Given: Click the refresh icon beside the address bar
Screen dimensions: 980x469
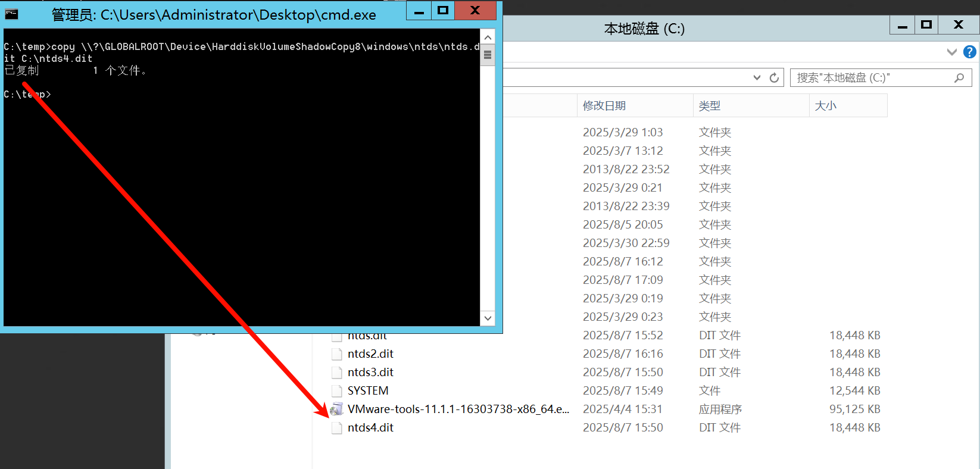Looking at the screenshot, I should (774, 78).
